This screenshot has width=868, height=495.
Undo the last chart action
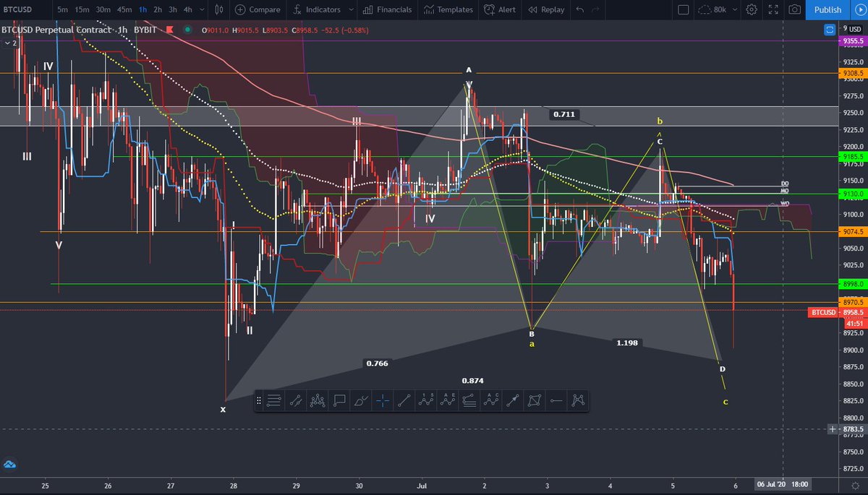pyautogui.click(x=579, y=9)
